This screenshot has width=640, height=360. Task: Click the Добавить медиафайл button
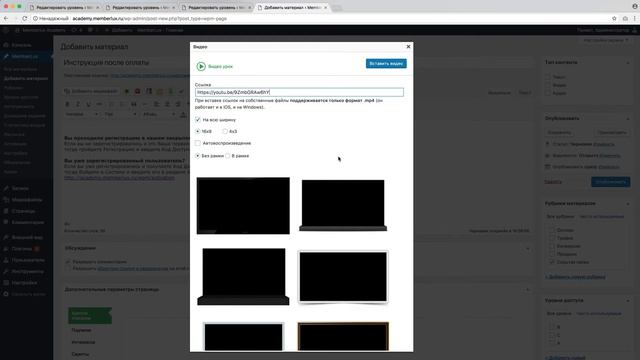(x=91, y=91)
